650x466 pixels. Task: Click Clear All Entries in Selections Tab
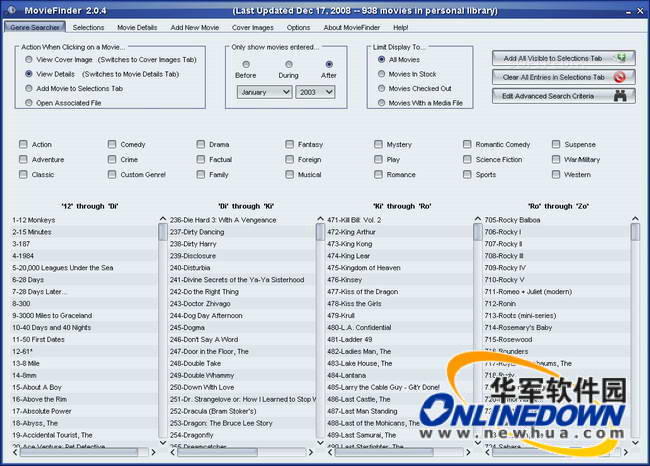(x=564, y=77)
